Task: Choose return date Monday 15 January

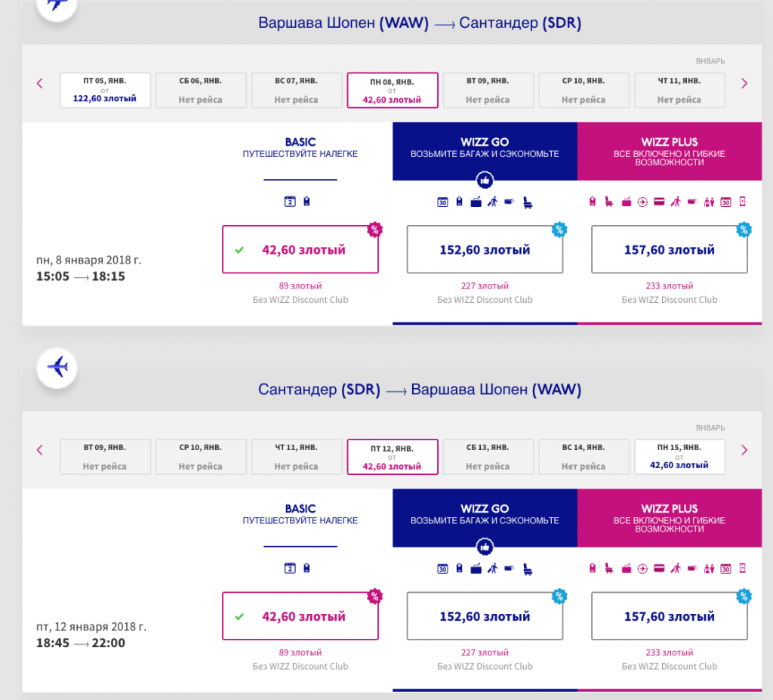Action: tap(679, 457)
